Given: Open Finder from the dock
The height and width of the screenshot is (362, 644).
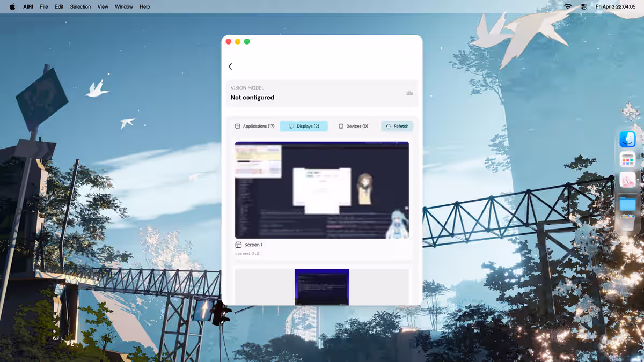Looking at the screenshot, I should 627,139.
